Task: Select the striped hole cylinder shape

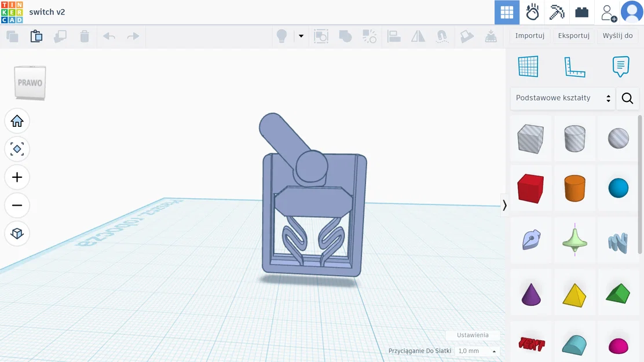Action: pyautogui.click(x=575, y=139)
